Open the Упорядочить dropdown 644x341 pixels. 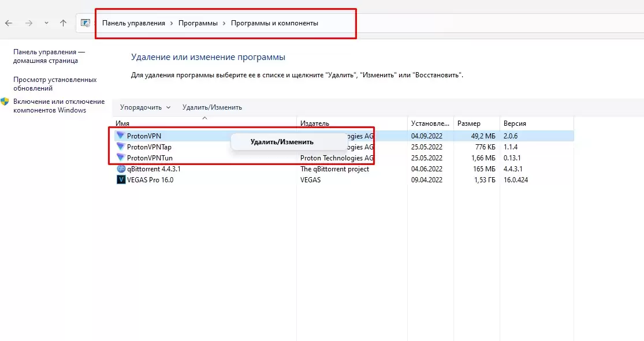point(145,107)
